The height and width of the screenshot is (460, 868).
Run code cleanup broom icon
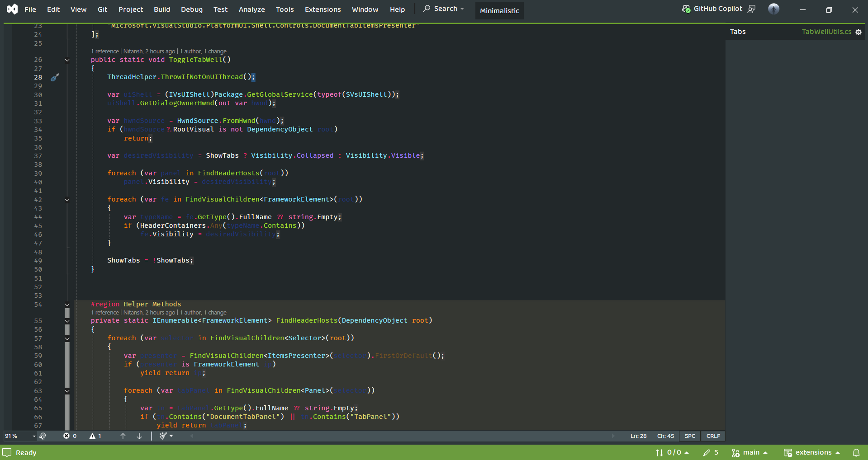pos(163,436)
